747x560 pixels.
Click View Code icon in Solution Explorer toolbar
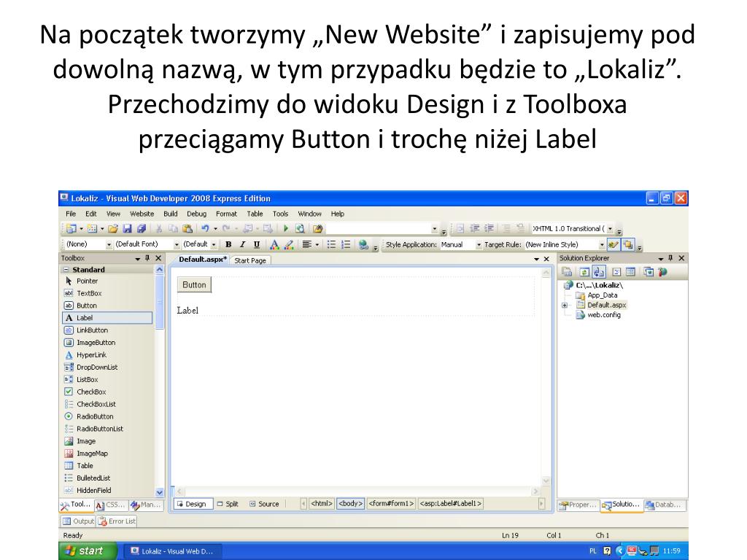point(616,272)
